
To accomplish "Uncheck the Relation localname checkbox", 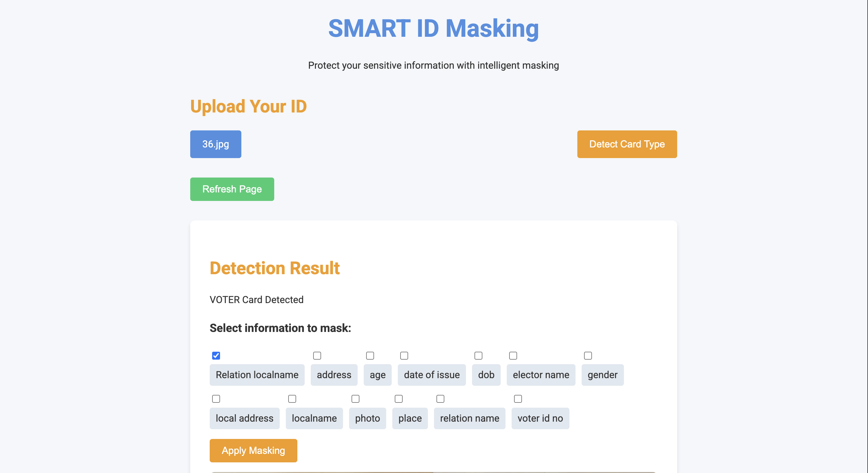I will pos(216,355).
